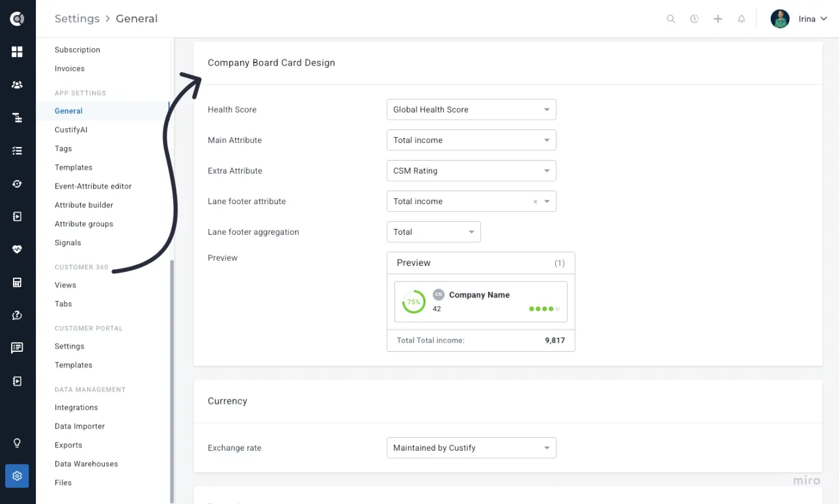
Task: Open the heart health icon in left rail
Action: click(18, 249)
